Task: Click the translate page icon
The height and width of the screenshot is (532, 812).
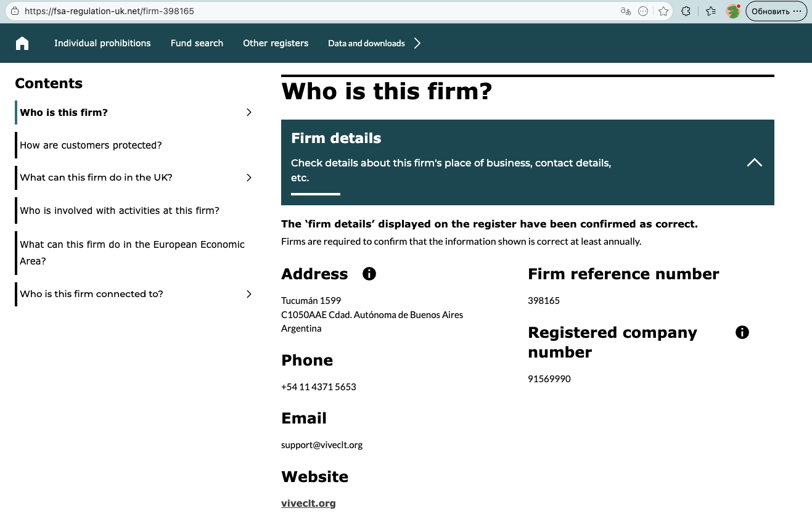Action: (626, 11)
